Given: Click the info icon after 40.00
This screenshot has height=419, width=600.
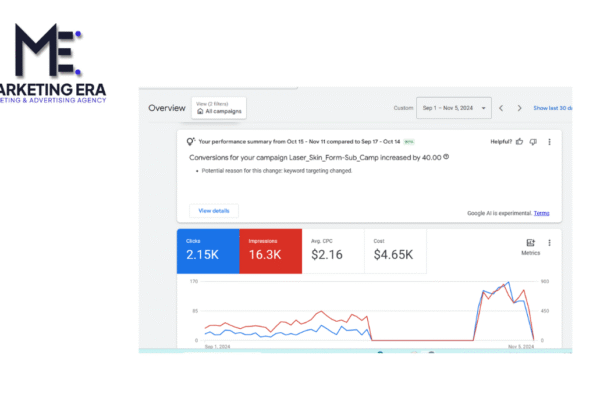Looking at the screenshot, I should tap(446, 157).
